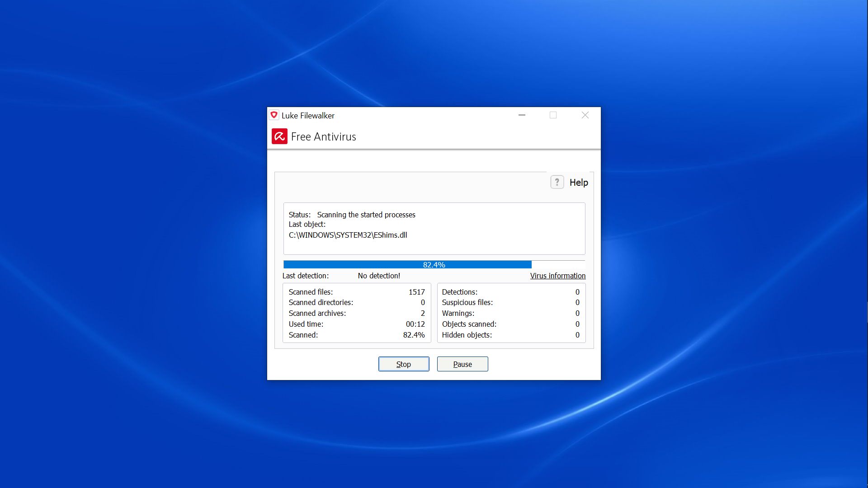Click the Free Antivirus header title
The height and width of the screenshot is (488, 868).
323,137
